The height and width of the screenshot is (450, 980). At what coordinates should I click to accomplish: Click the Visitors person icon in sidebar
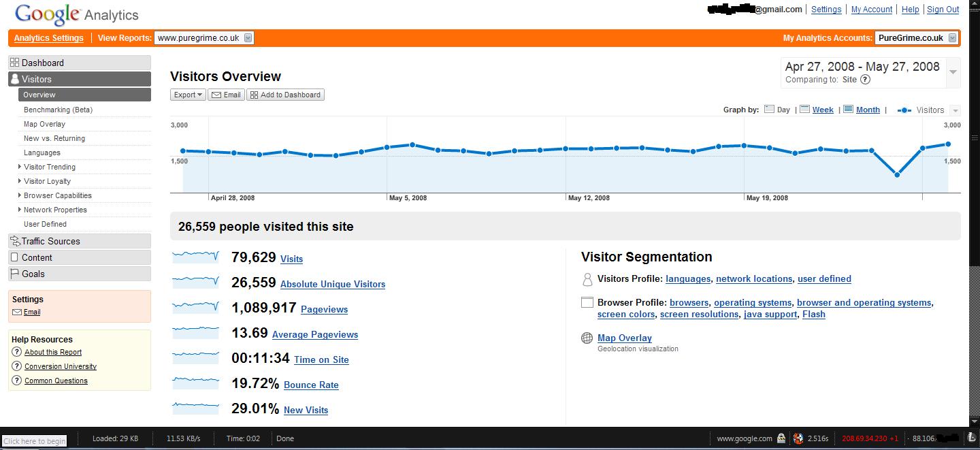[x=15, y=79]
